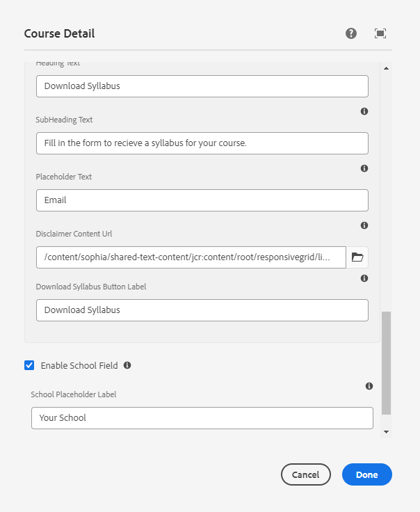Click into the SubHeading Text input
Screen dimensions: 420x512
(x=202, y=143)
